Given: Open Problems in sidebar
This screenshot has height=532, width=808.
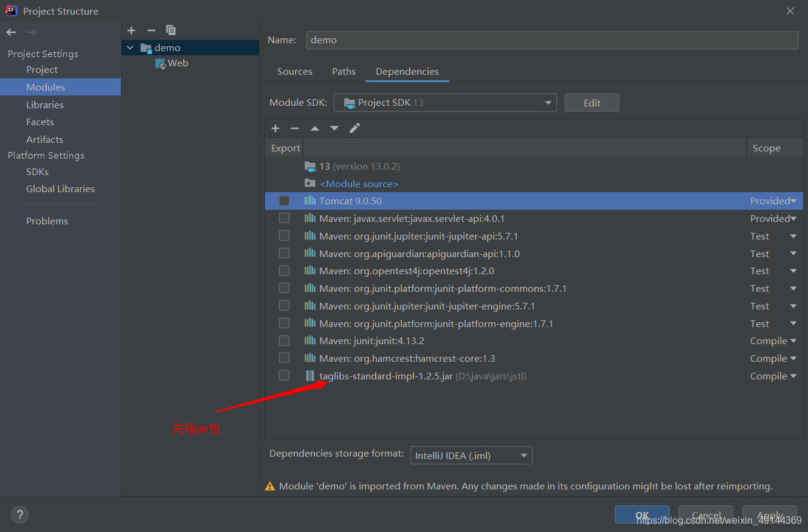Looking at the screenshot, I should [47, 221].
